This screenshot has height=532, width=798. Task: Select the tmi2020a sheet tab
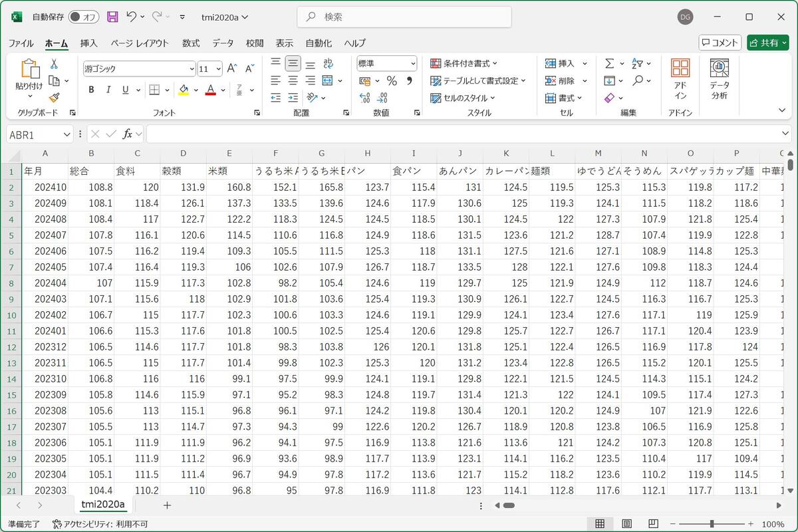tap(103, 505)
